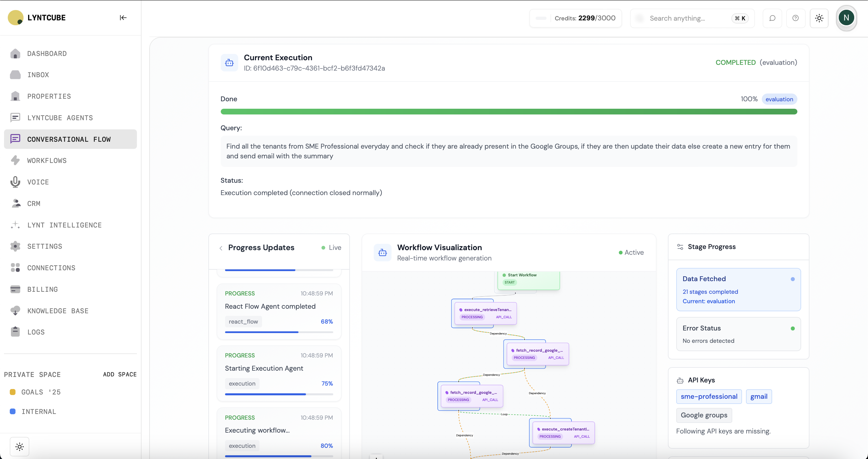This screenshot has height=459, width=868.
Task: Click the green Done progress bar
Action: [508, 112]
